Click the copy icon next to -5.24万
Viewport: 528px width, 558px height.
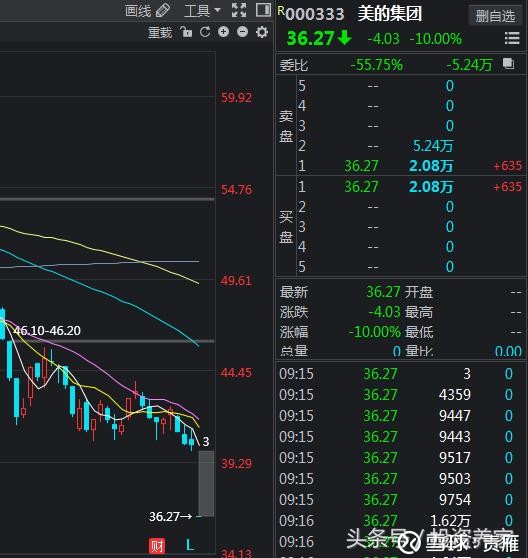pos(509,63)
